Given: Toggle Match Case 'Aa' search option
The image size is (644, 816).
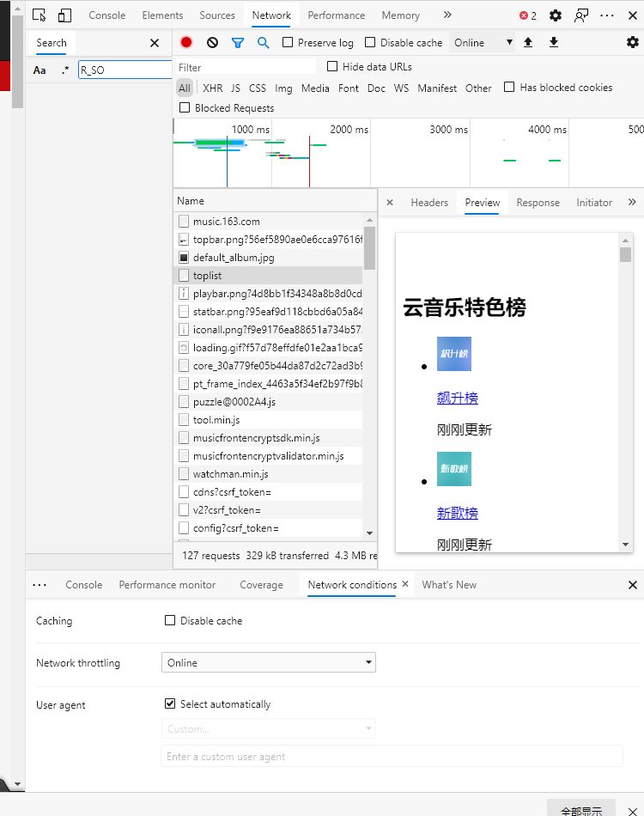Looking at the screenshot, I should click(x=39, y=70).
